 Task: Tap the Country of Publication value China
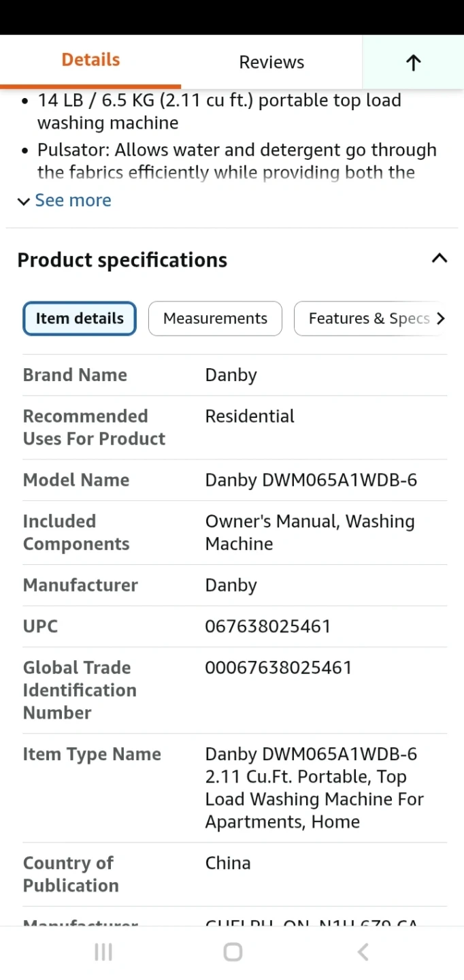coord(228,863)
